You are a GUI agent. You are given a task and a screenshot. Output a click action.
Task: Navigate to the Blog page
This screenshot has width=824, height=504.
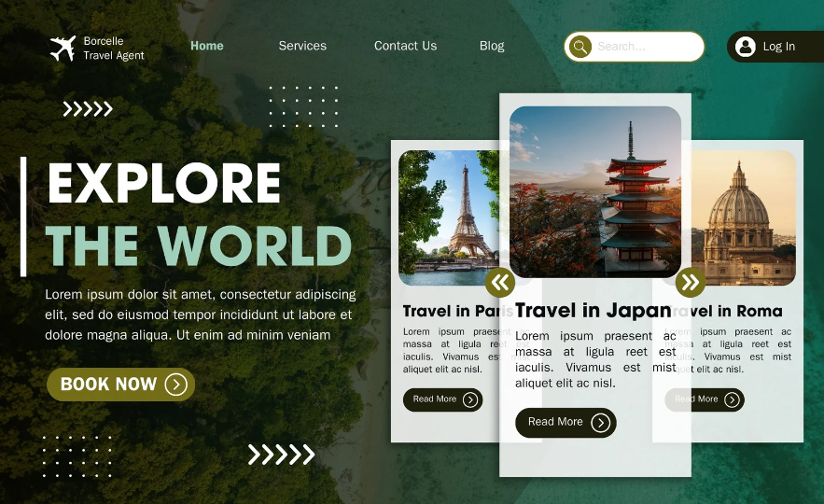coord(492,46)
